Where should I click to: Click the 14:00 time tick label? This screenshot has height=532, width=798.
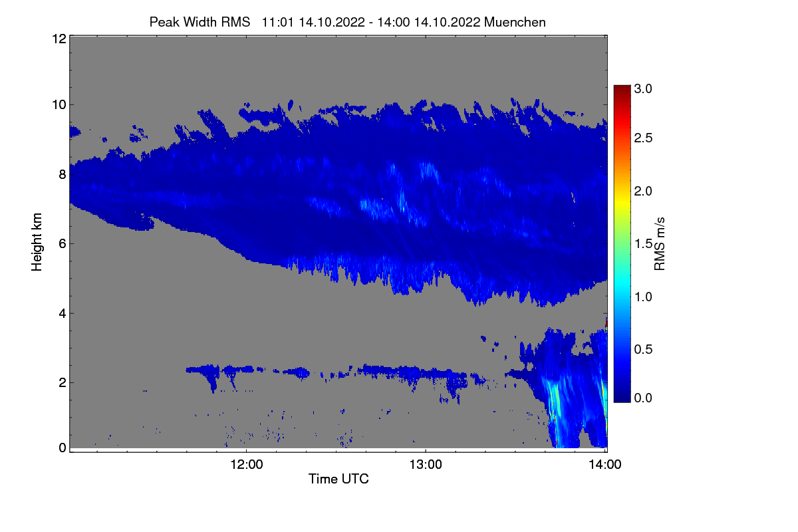tap(604, 464)
